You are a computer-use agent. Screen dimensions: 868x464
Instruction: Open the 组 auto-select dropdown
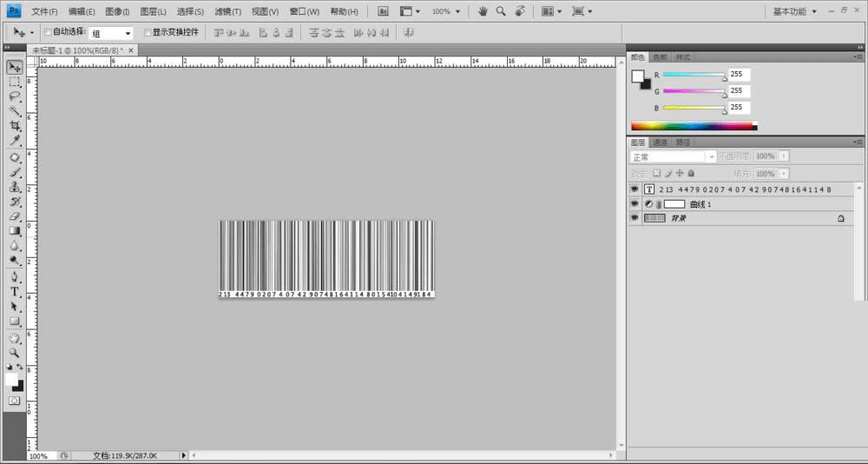point(111,33)
